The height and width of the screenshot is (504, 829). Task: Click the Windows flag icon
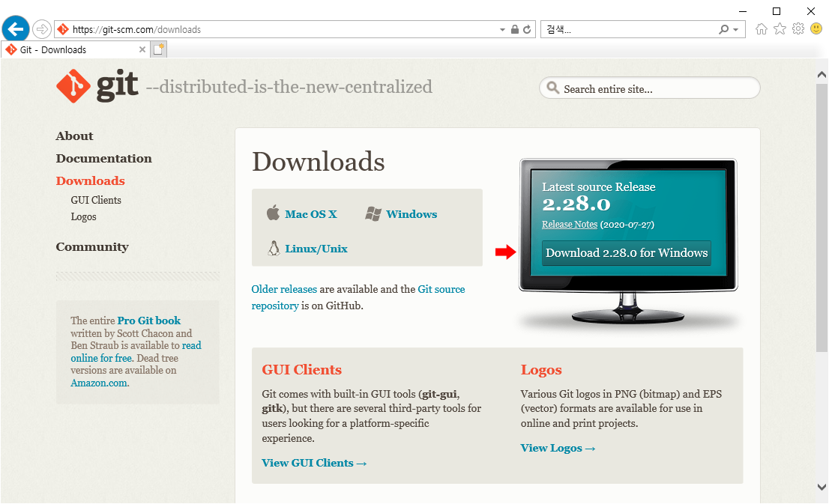(373, 214)
